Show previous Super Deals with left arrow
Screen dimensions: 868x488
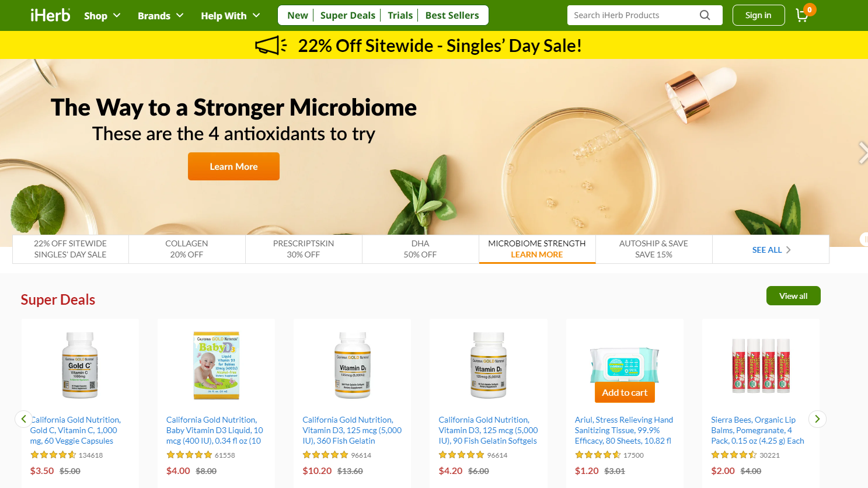23,419
